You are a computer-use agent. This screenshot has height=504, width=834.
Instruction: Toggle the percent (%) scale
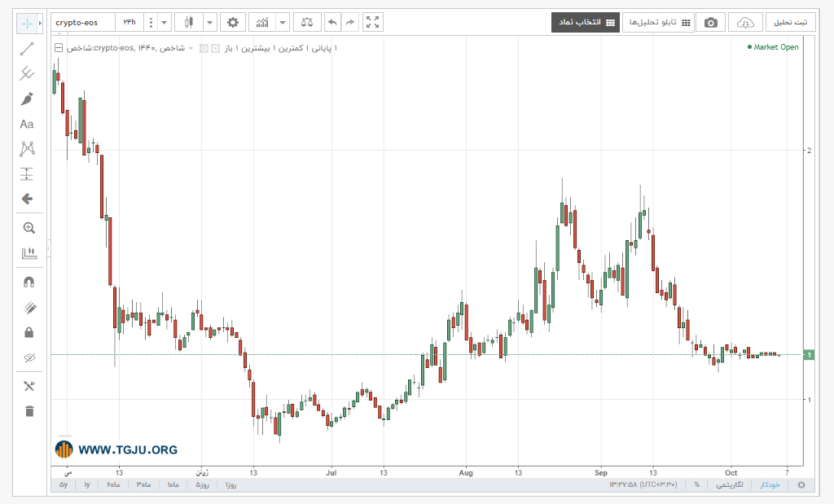tap(697, 484)
